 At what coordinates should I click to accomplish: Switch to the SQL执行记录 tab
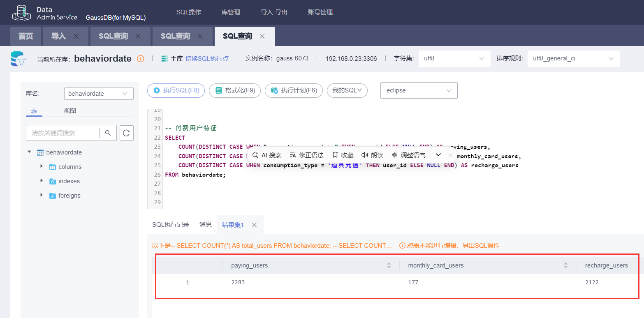click(x=171, y=225)
